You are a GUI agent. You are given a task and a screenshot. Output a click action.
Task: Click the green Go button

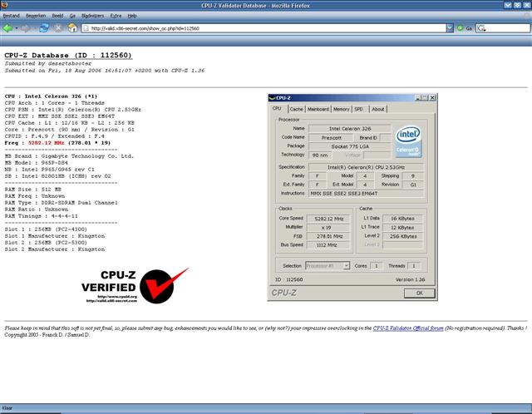pyautogui.click(x=461, y=28)
